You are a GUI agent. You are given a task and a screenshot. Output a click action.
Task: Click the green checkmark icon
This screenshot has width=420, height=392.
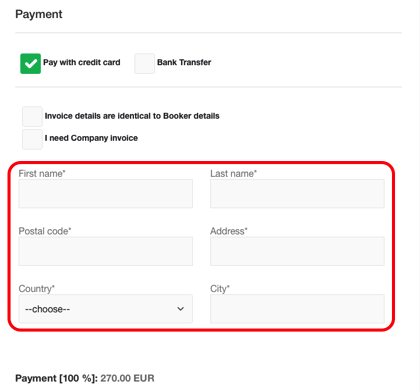coord(30,63)
